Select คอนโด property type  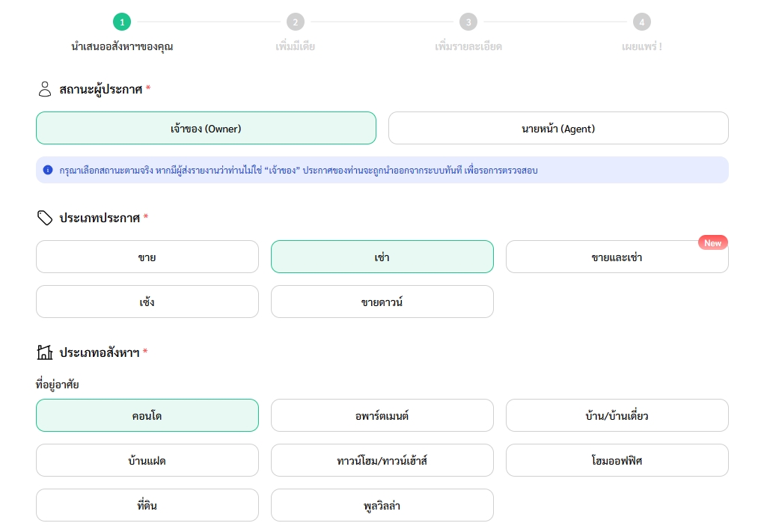pyautogui.click(x=147, y=415)
